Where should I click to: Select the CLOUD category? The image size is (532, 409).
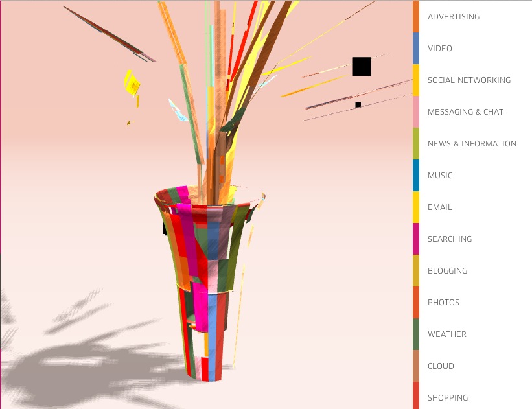(441, 366)
